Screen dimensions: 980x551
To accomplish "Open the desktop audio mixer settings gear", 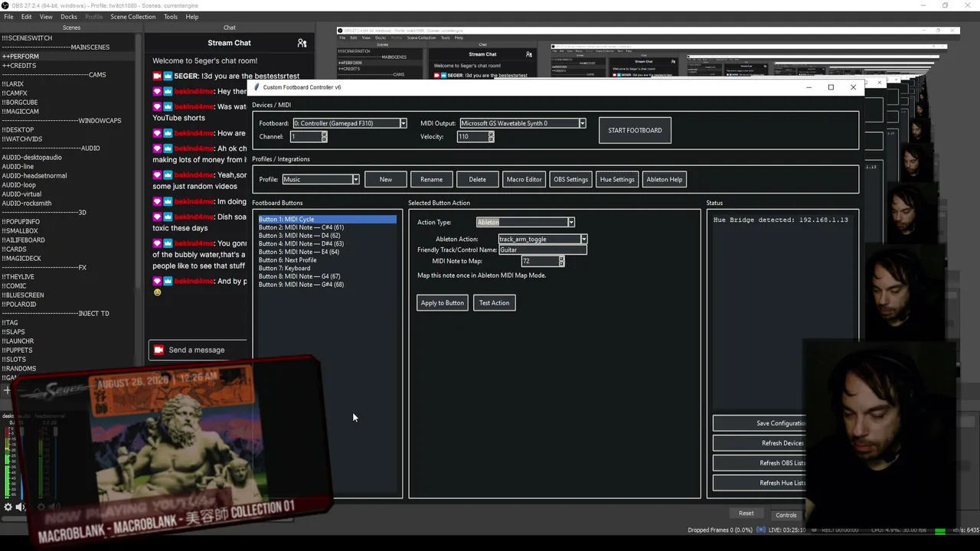I will [x=8, y=507].
